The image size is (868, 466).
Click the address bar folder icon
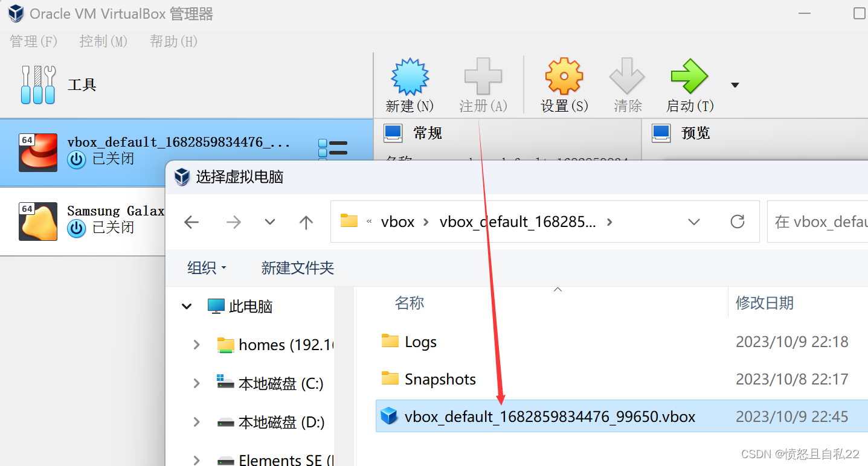tap(349, 220)
